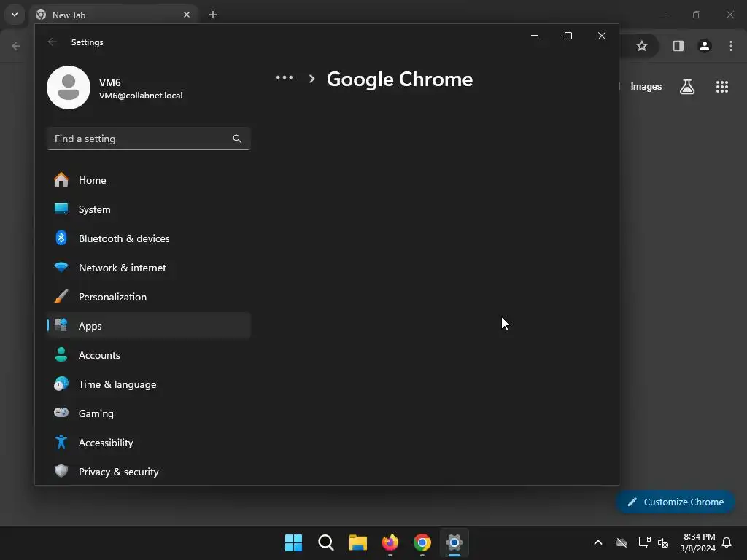Image resolution: width=747 pixels, height=560 pixels.
Task: Click the Bluetooth icon in sidebar
Action: 61,238
